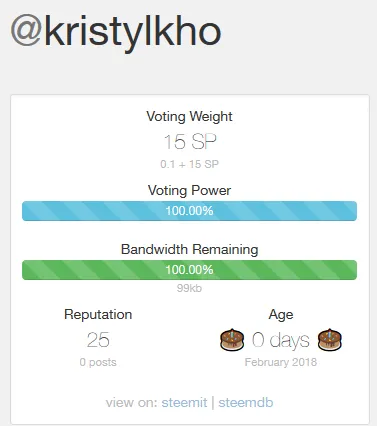This screenshot has height=426, width=377.
Task: Click the 'view on:' text
Action: click(x=132, y=402)
